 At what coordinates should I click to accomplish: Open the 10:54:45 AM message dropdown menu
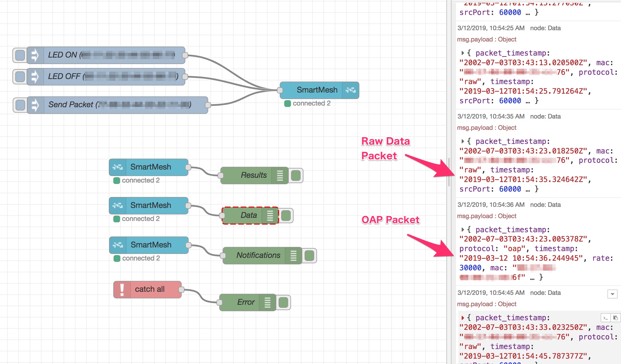[x=612, y=294]
